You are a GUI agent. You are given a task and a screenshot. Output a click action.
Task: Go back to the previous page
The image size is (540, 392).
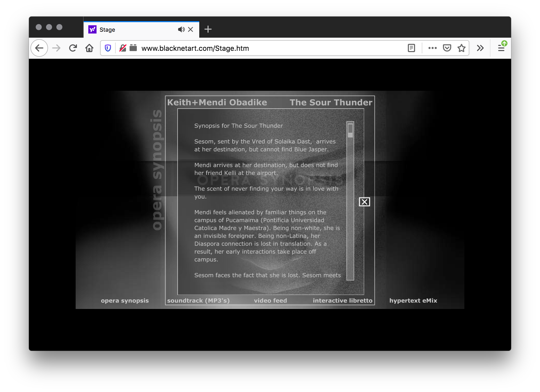39,48
